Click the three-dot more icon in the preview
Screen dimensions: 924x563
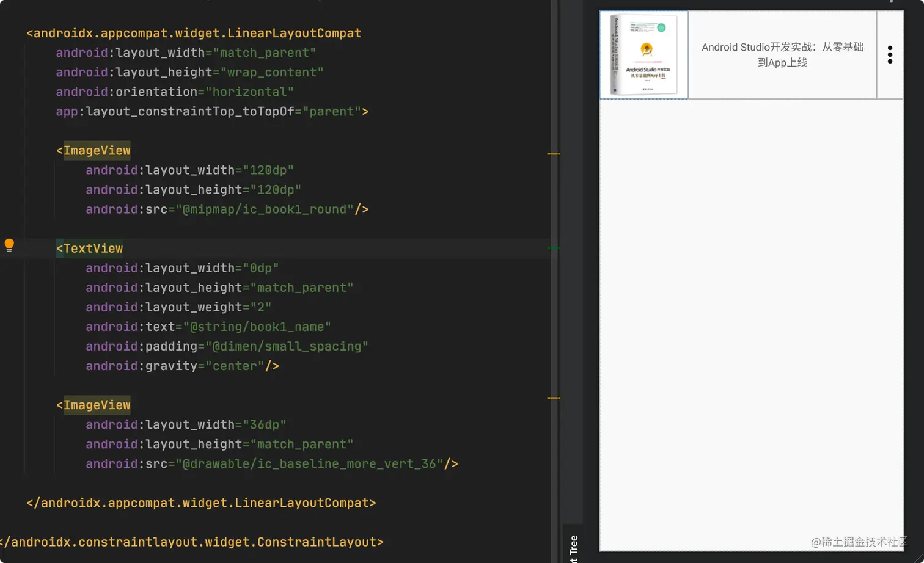(890, 54)
